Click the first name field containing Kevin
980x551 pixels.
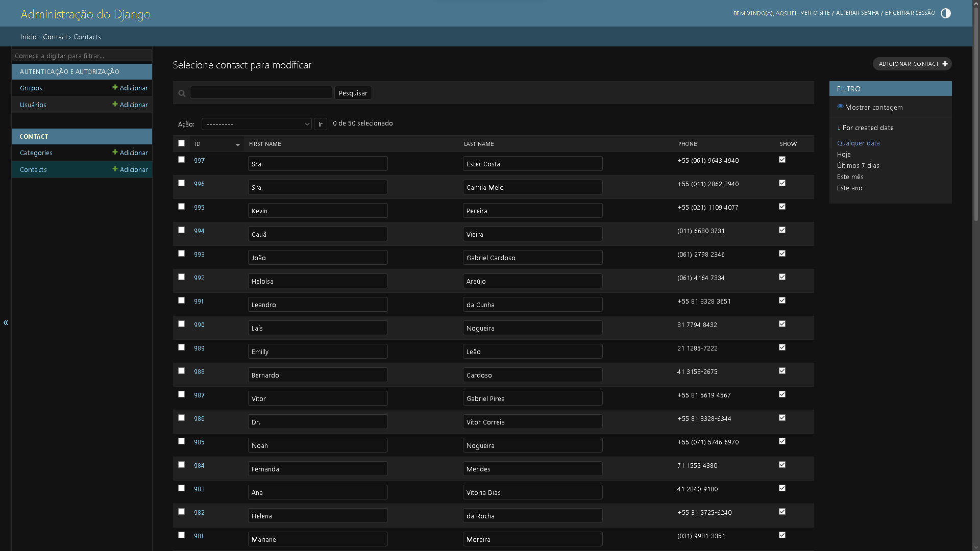pyautogui.click(x=317, y=211)
